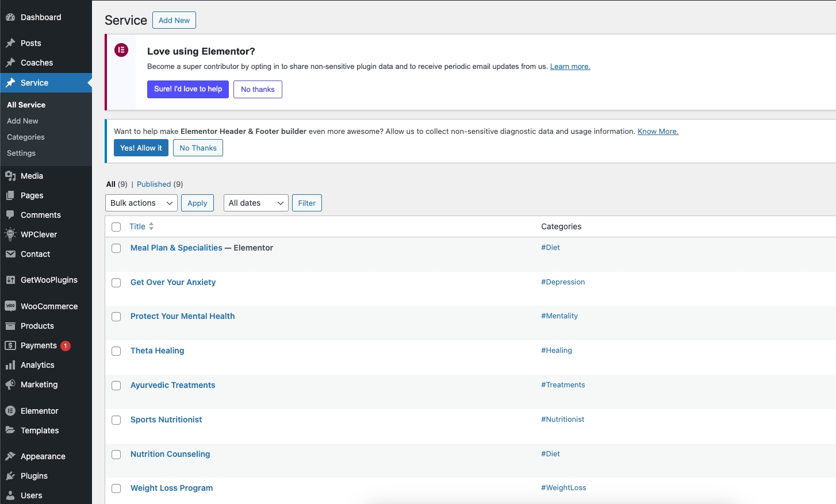Open the Bulk actions dropdown
This screenshot has width=836, height=504.
(141, 203)
